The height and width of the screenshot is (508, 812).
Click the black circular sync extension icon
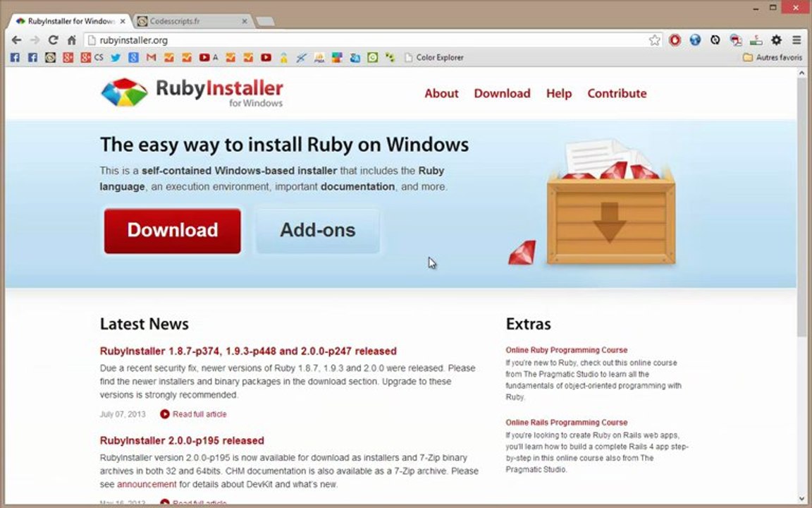[x=715, y=40]
